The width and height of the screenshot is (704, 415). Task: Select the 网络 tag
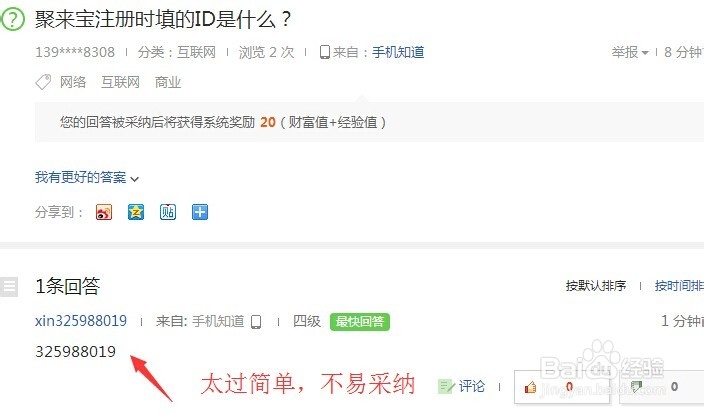73,82
